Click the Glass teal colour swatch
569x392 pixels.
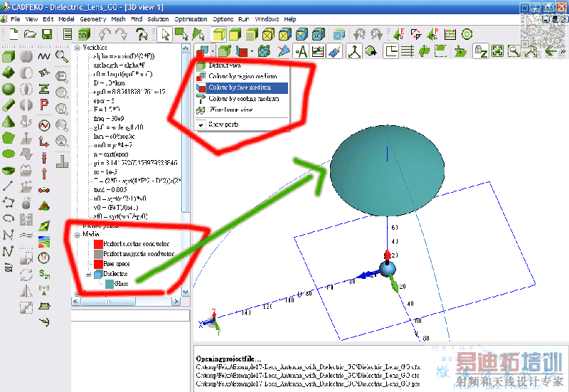pos(110,284)
